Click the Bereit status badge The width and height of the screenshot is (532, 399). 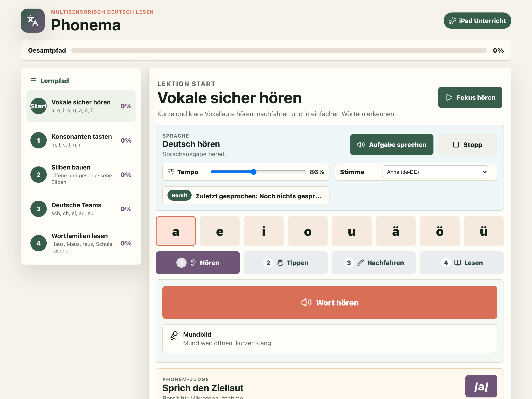click(179, 195)
